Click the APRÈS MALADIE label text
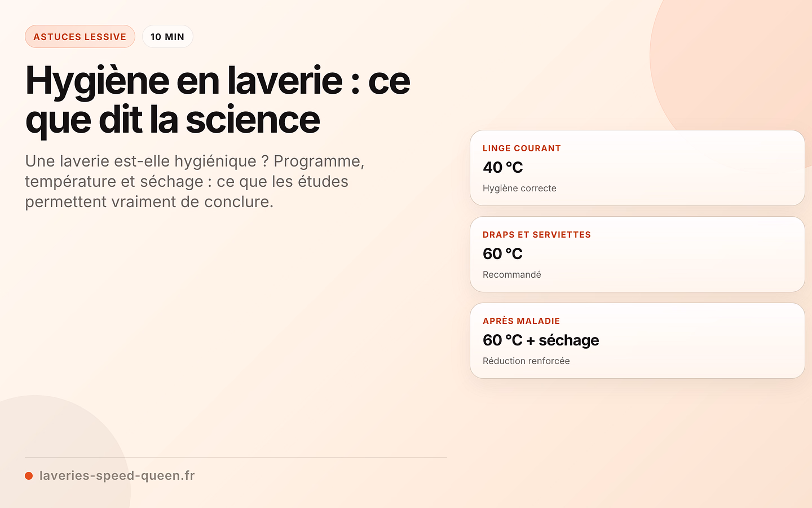This screenshot has width=812, height=508. click(522, 321)
